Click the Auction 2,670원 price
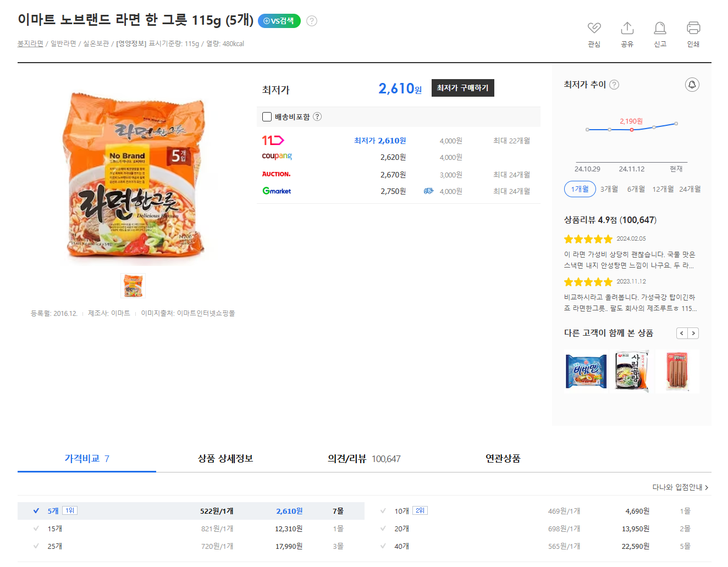This screenshot has width=728, height=567. click(393, 175)
